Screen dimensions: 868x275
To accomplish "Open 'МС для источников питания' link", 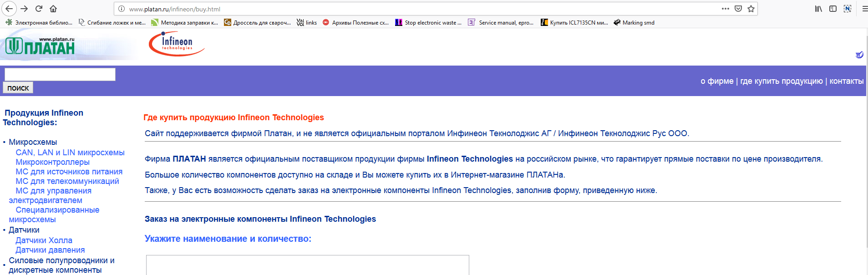I will (x=69, y=172).
